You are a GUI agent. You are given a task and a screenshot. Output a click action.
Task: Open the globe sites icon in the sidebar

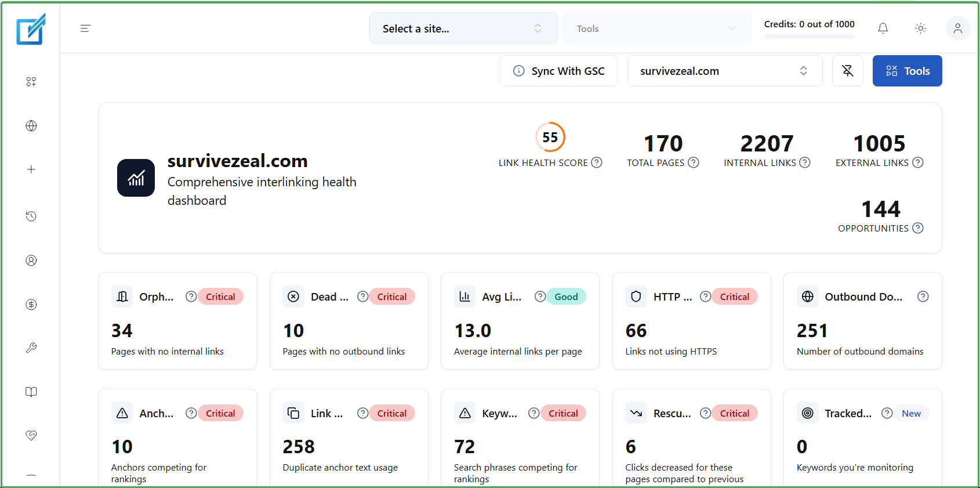coord(31,126)
